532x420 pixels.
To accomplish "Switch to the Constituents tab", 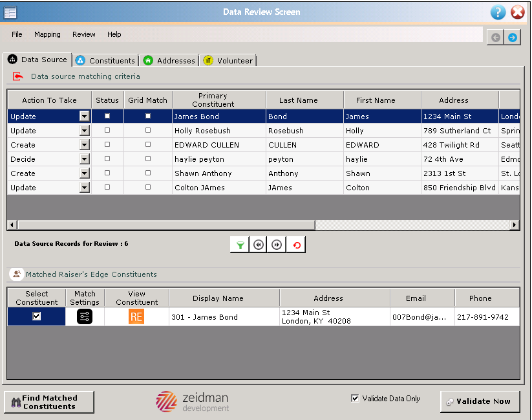I will pyautogui.click(x=105, y=60).
